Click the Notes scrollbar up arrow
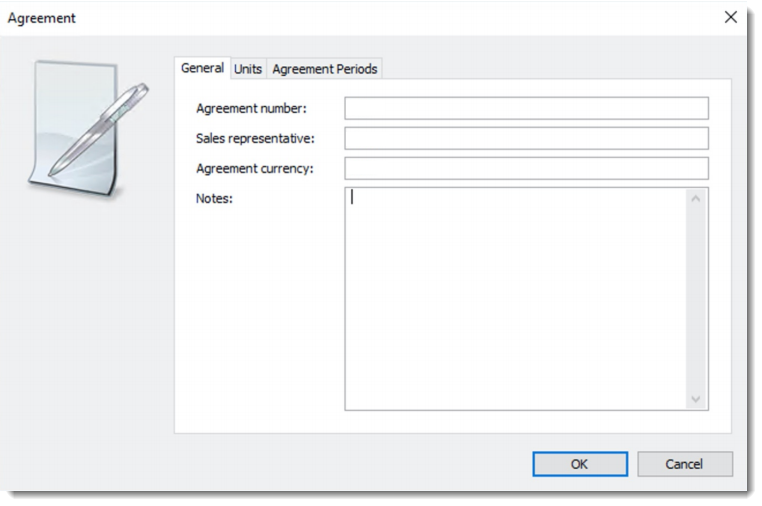762x506 pixels. click(695, 198)
